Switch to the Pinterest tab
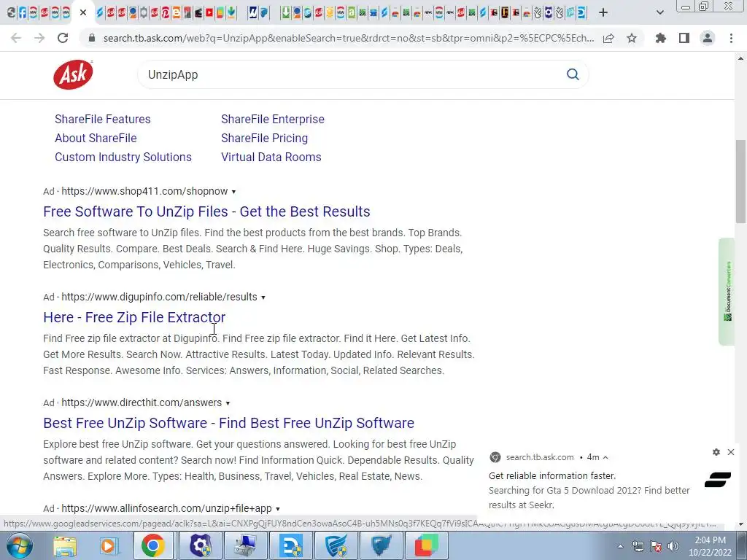Image resolution: width=747 pixels, height=560 pixels. tap(166, 13)
